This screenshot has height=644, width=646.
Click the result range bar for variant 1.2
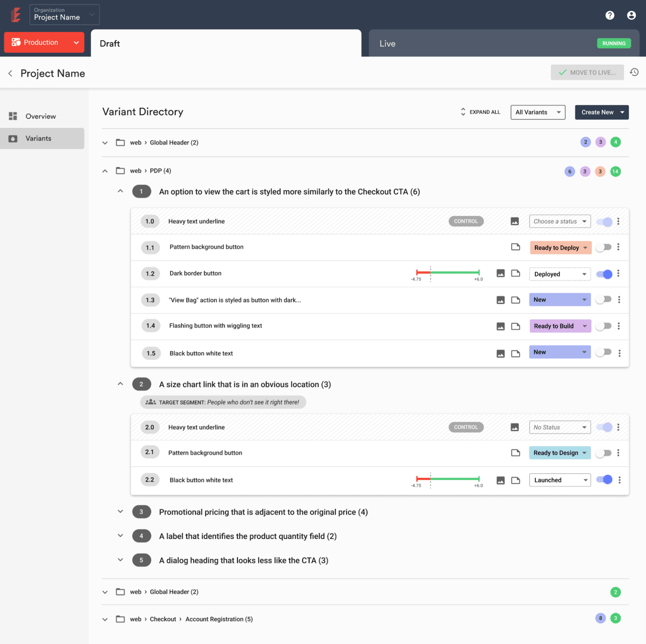(x=447, y=274)
